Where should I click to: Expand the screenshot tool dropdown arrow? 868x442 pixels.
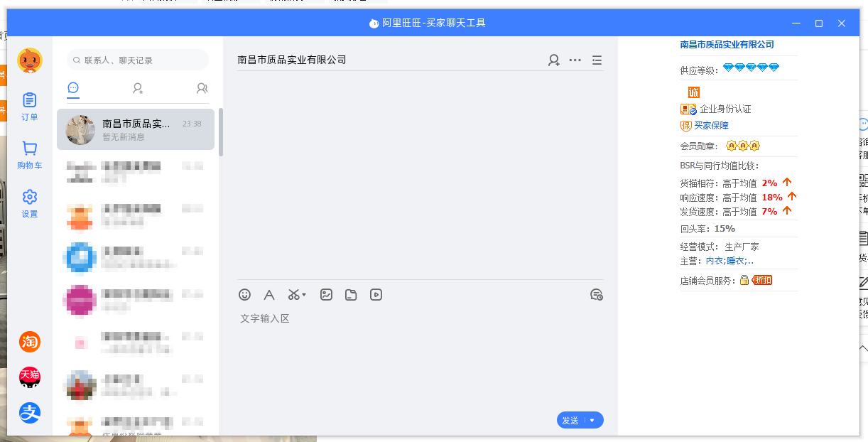(304, 294)
